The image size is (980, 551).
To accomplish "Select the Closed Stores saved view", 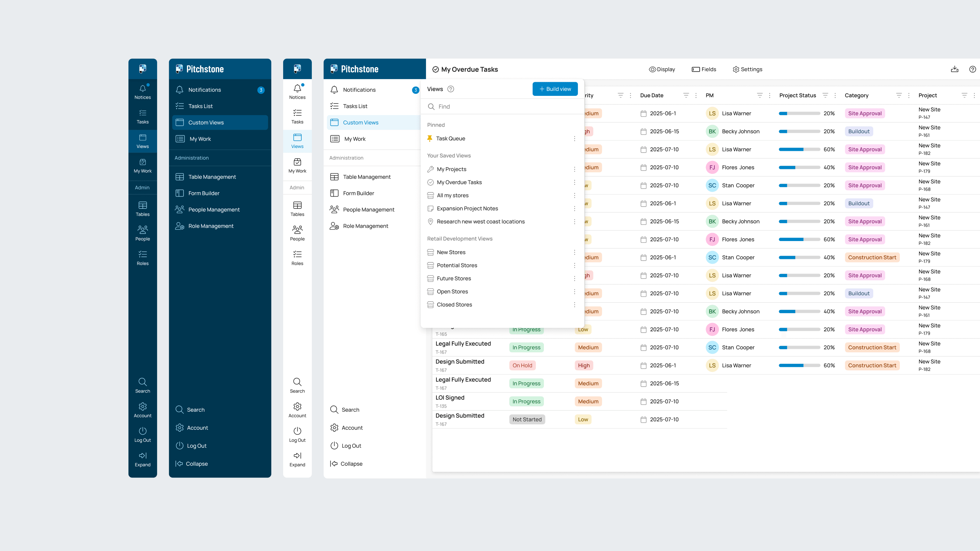I will 454,304.
